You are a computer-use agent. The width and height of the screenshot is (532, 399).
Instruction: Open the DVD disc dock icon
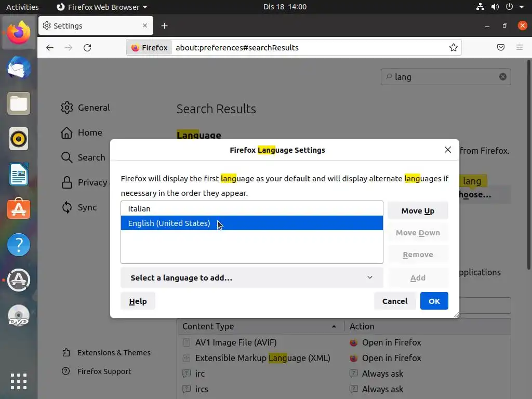click(x=19, y=315)
